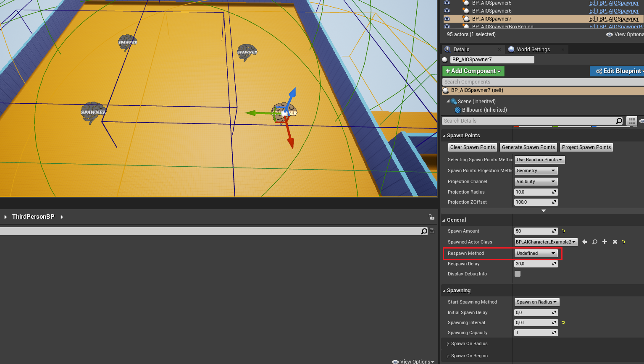Open the Respawn Method dropdown

(x=536, y=253)
